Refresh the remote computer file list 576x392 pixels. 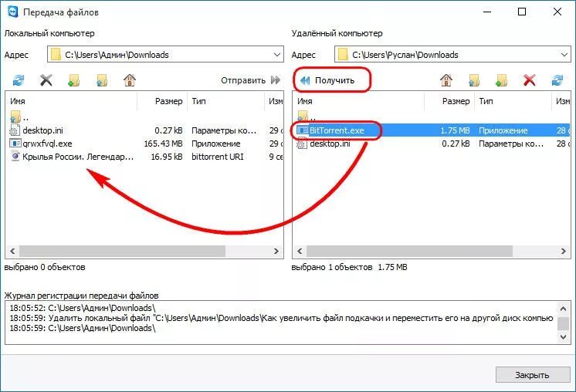(557, 80)
